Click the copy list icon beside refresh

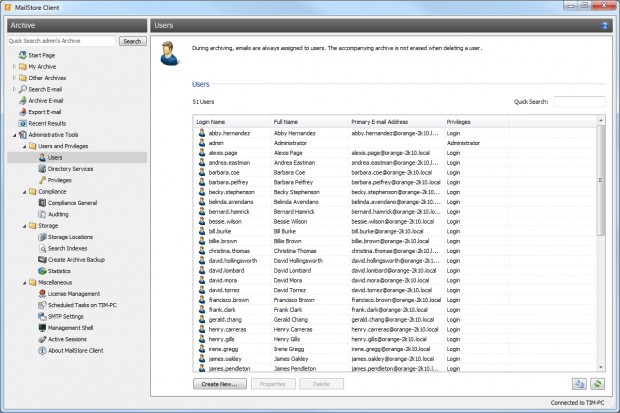(x=579, y=384)
